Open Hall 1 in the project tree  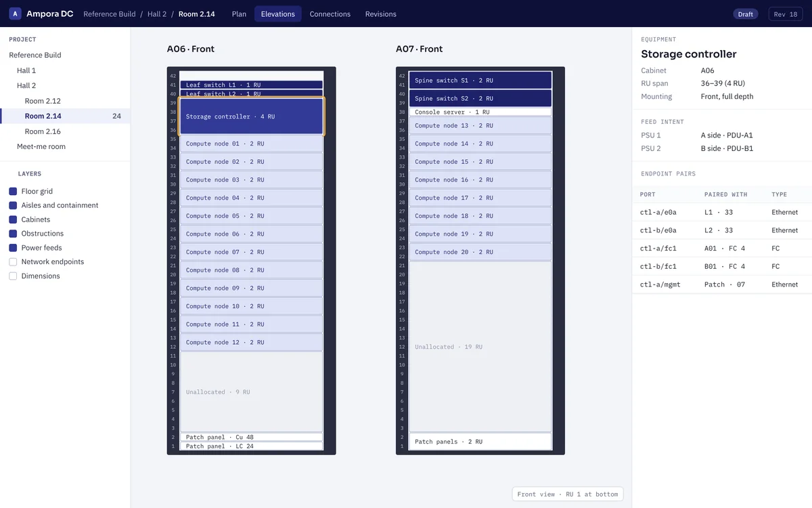65,70
